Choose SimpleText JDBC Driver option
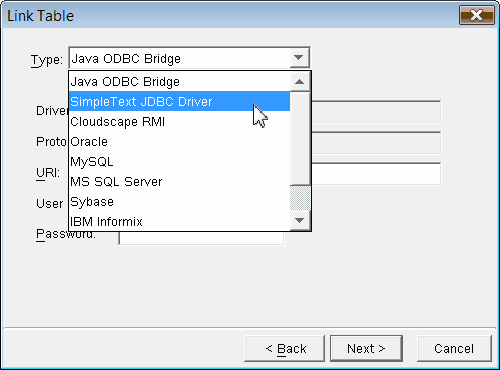Image resolution: width=500 pixels, height=370 pixels. pyautogui.click(x=179, y=101)
